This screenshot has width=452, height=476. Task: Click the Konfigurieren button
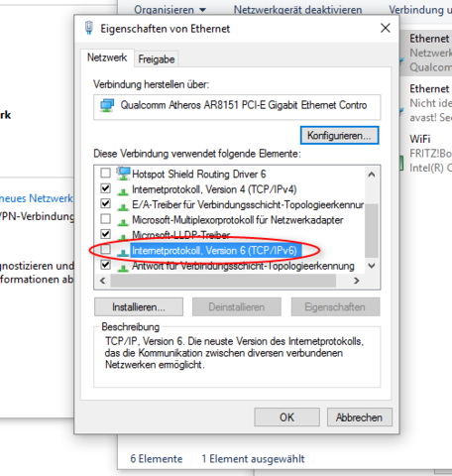point(339,136)
